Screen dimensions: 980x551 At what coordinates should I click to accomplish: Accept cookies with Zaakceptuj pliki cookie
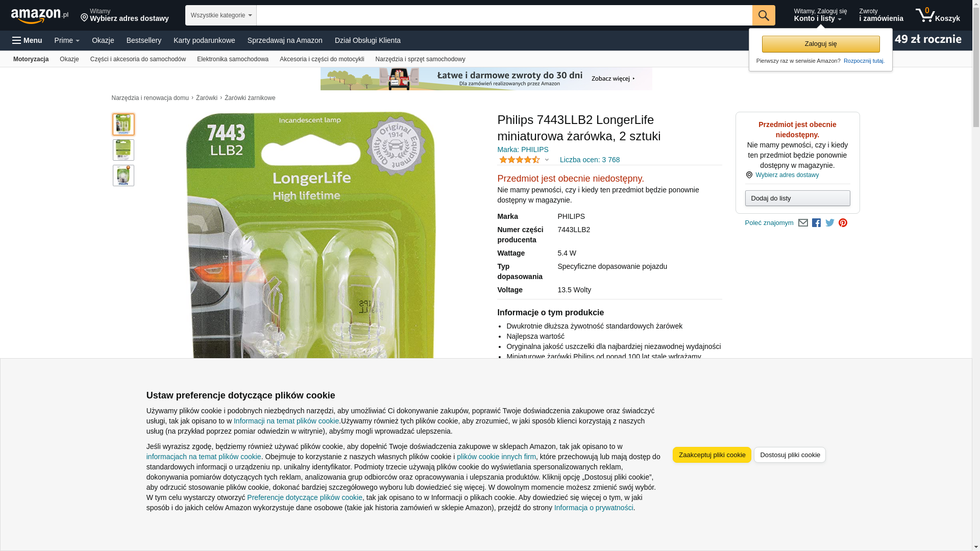click(x=712, y=455)
